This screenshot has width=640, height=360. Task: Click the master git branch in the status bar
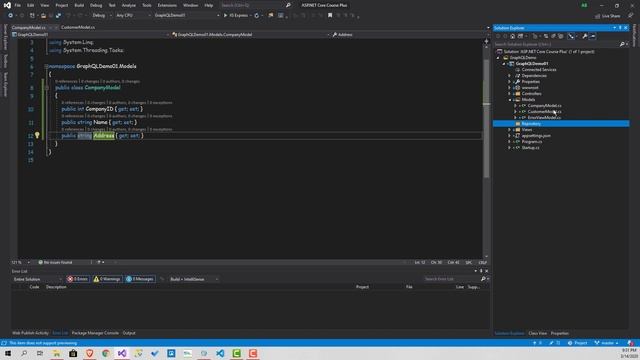(x=607, y=343)
